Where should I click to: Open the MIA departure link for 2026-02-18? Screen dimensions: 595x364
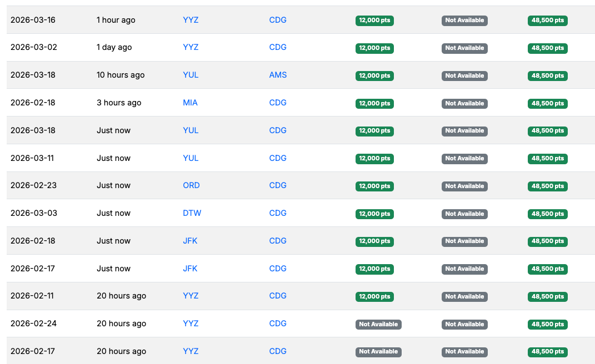(191, 103)
